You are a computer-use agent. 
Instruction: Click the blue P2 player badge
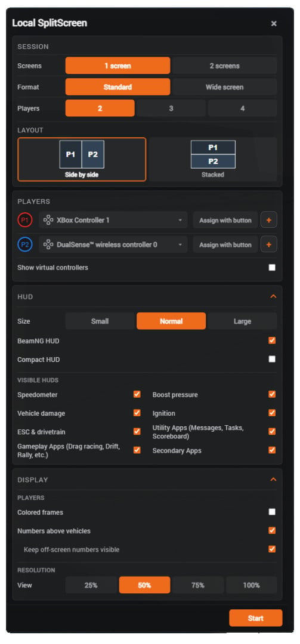(x=24, y=245)
